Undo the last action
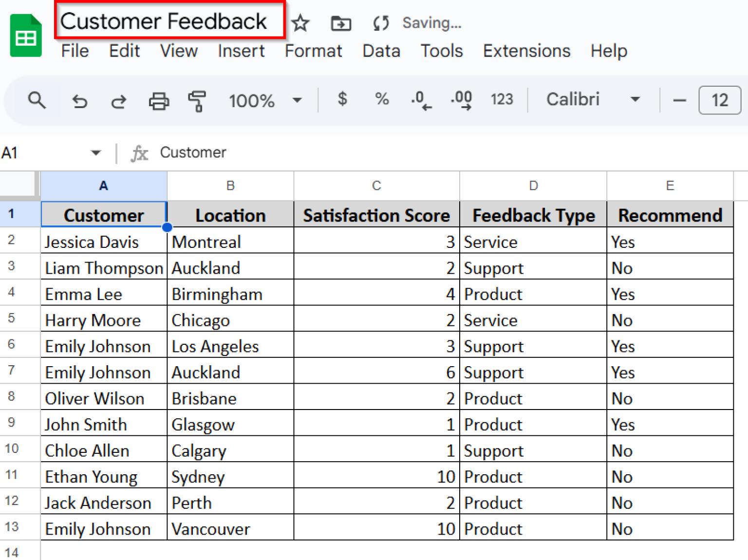The image size is (748, 560). pos(79,101)
